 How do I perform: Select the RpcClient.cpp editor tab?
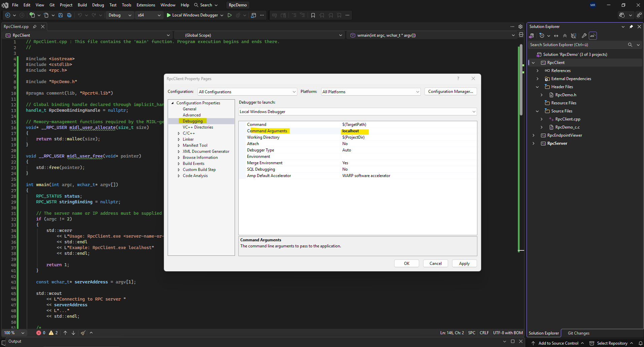(16, 27)
